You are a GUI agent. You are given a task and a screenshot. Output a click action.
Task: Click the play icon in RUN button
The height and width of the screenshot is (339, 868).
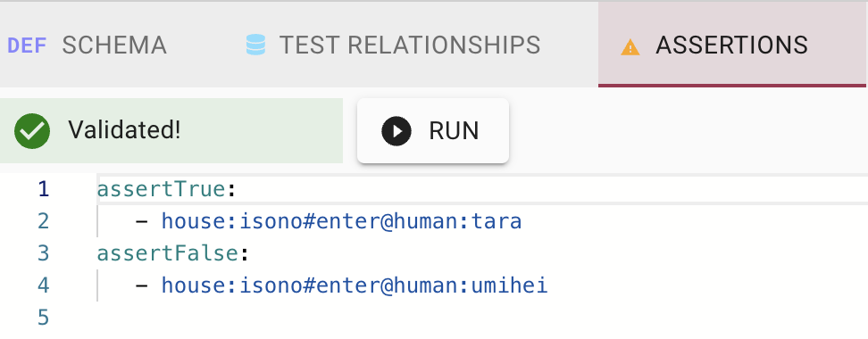tap(396, 131)
